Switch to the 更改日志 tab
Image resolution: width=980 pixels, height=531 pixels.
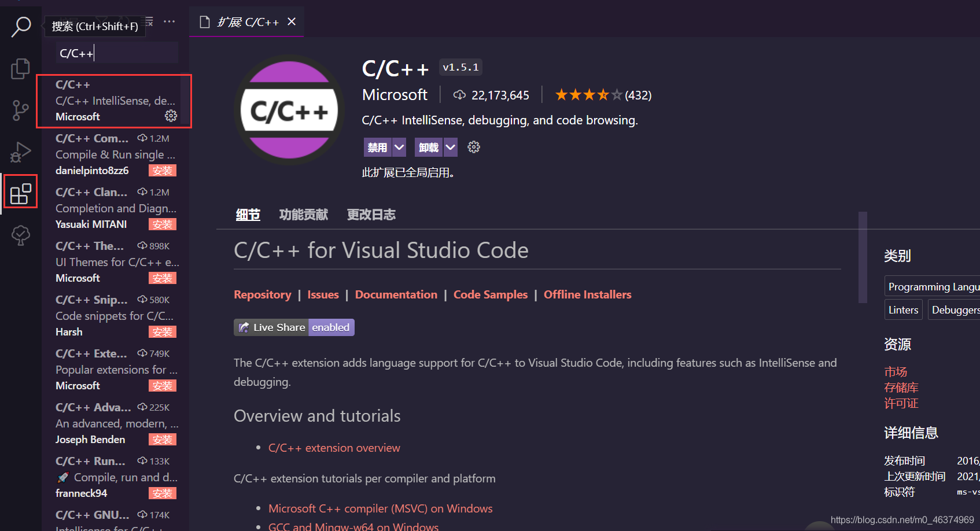click(371, 214)
